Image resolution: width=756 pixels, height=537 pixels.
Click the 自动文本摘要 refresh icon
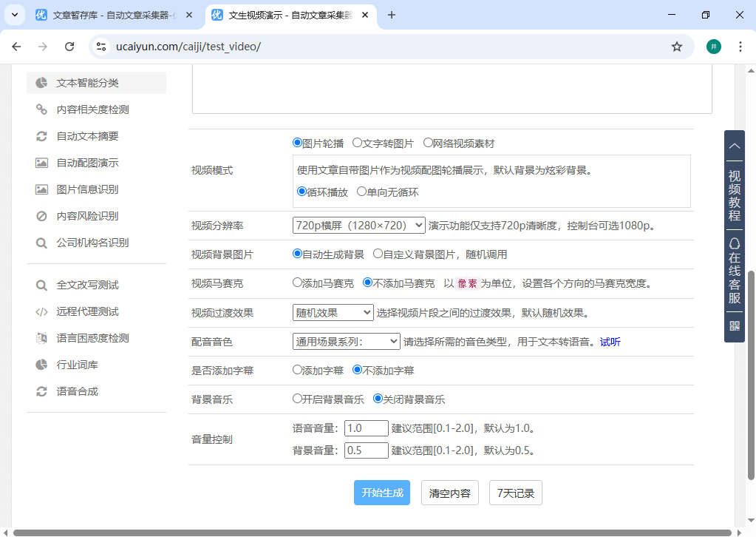pyautogui.click(x=41, y=136)
